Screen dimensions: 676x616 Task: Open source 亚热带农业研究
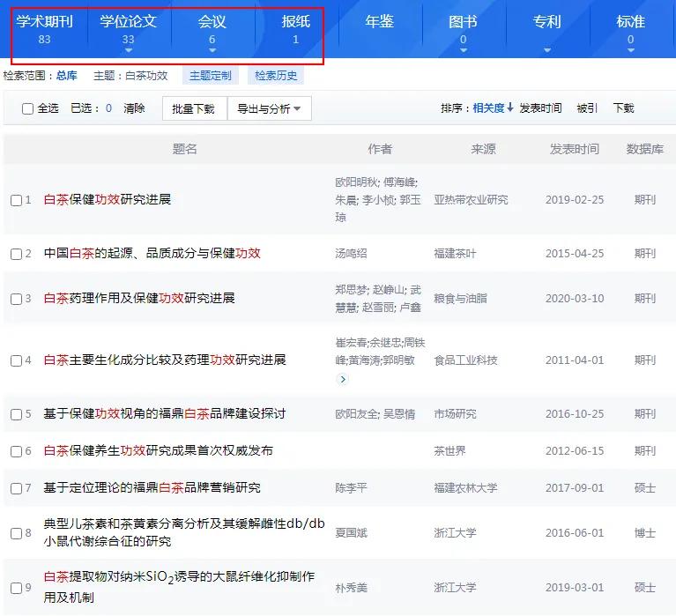471,200
